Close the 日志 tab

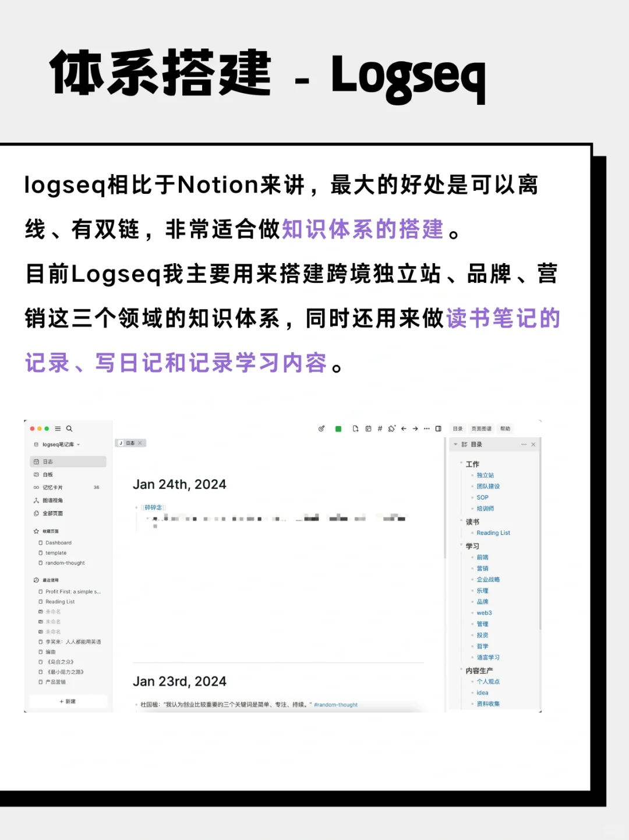[140, 443]
